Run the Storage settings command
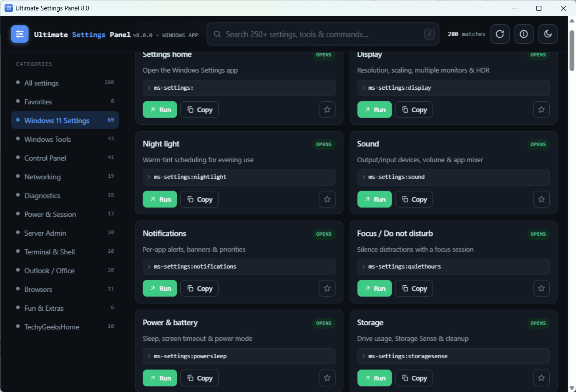 click(375, 378)
